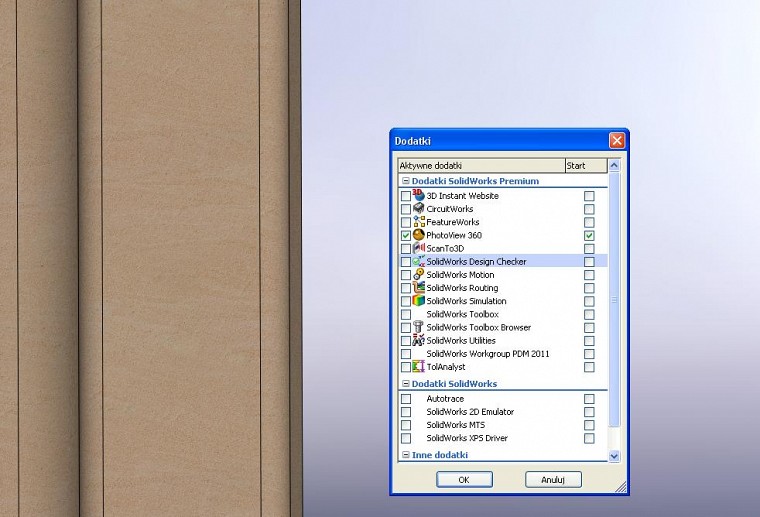Close the Dodatki dialog window
The height and width of the screenshot is (517, 760).
tap(617, 141)
